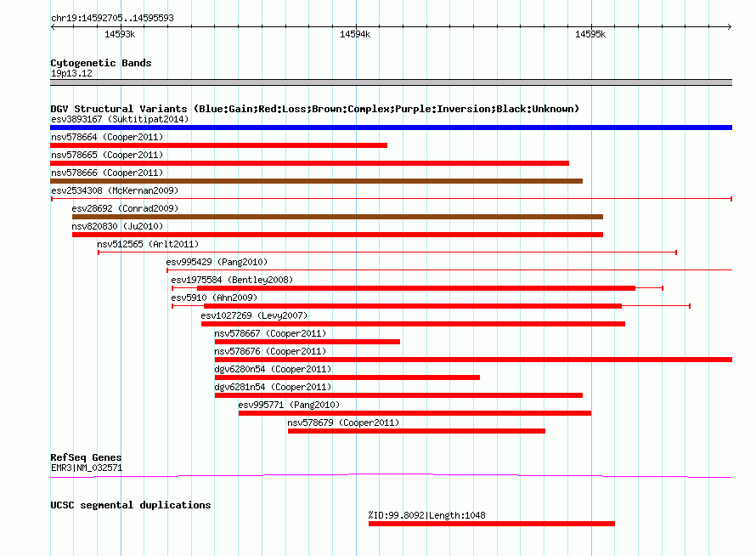Click the esv995429 (Pang2010) label
The height and width of the screenshot is (556, 756).
tap(217, 262)
